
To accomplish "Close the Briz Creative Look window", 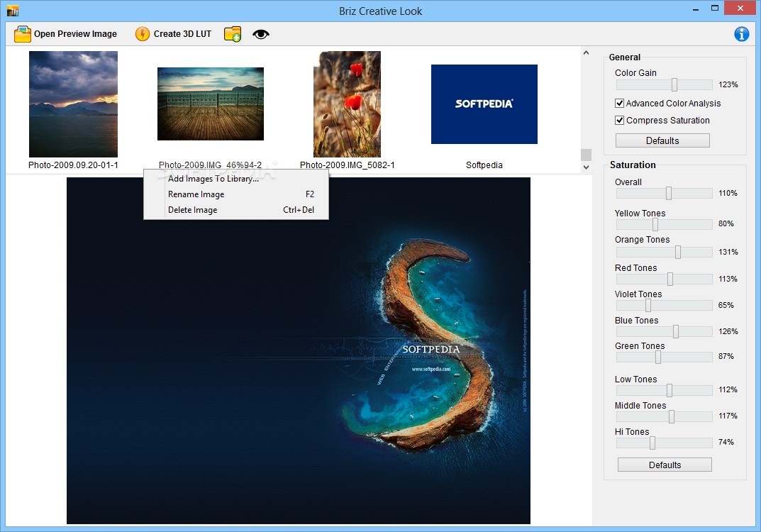I will [x=740, y=9].
